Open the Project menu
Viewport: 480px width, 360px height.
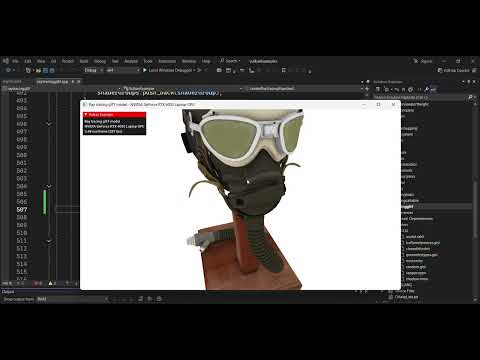coord(68,61)
